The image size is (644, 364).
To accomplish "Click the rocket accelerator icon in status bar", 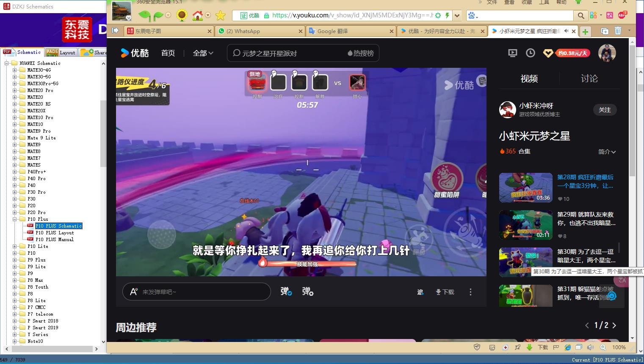I will pos(517,347).
